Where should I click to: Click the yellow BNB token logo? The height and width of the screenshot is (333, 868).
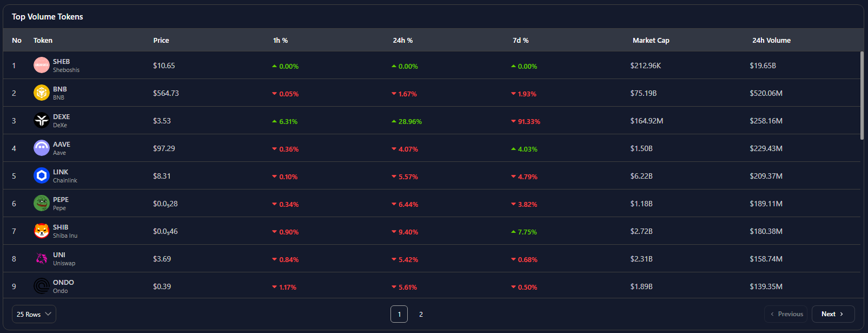42,93
